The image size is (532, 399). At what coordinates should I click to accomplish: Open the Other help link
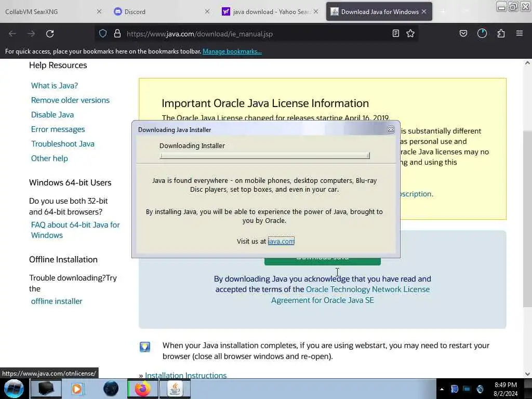(49, 158)
